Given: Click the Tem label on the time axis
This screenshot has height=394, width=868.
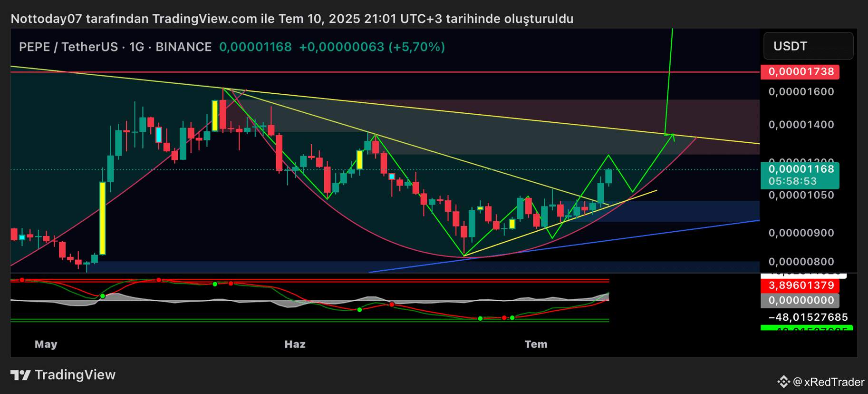Looking at the screenshot, I should (x=536, y=344).
